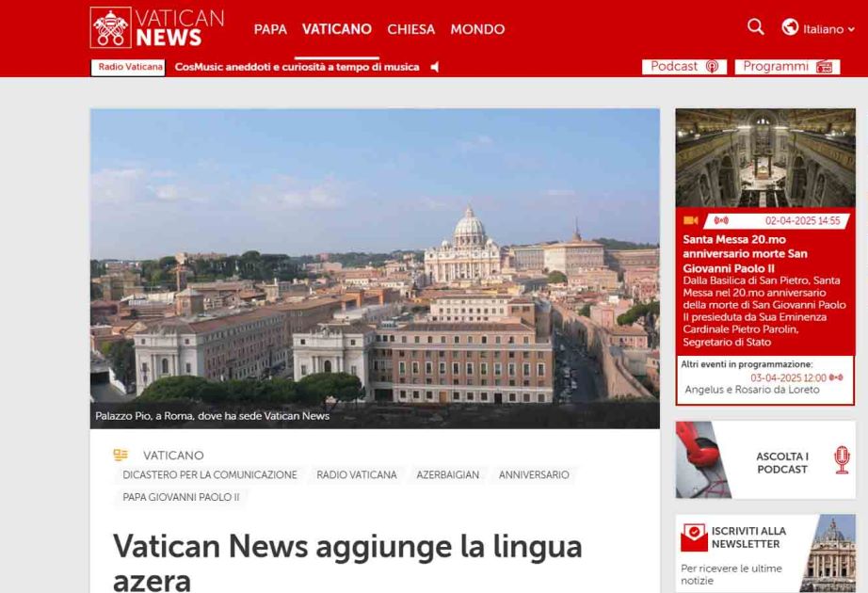Open the Vatican News logo homepage
This screenshot has height=593, width=868.
click(157, 27)
